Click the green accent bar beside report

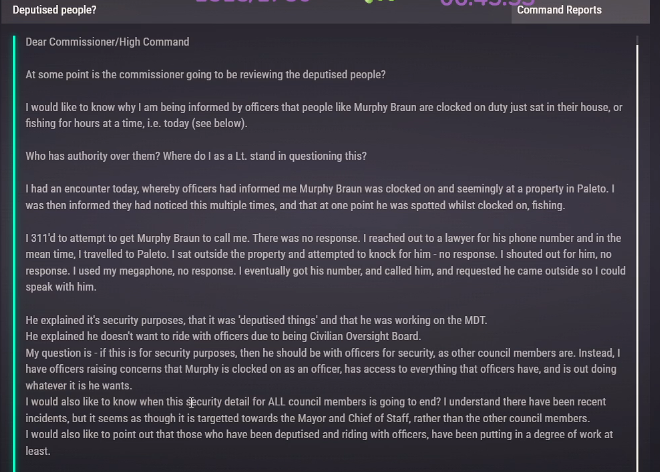click(14, 253)
